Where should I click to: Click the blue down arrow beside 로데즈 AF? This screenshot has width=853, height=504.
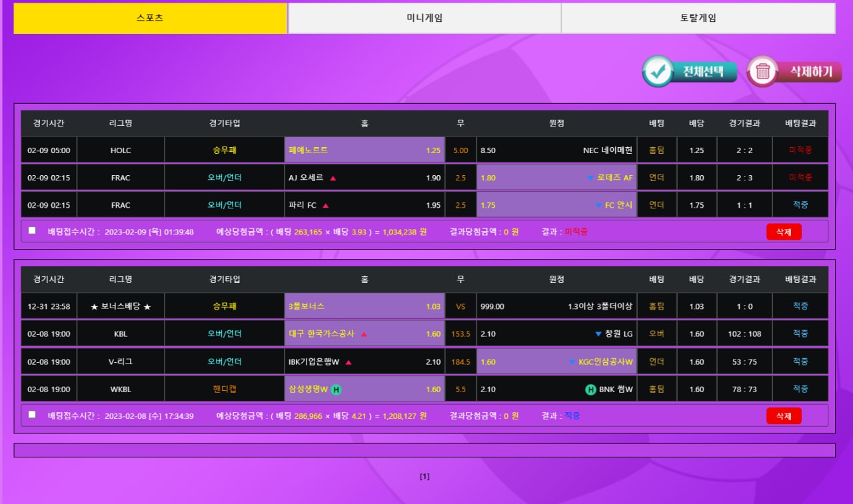[x=590, y=178]
